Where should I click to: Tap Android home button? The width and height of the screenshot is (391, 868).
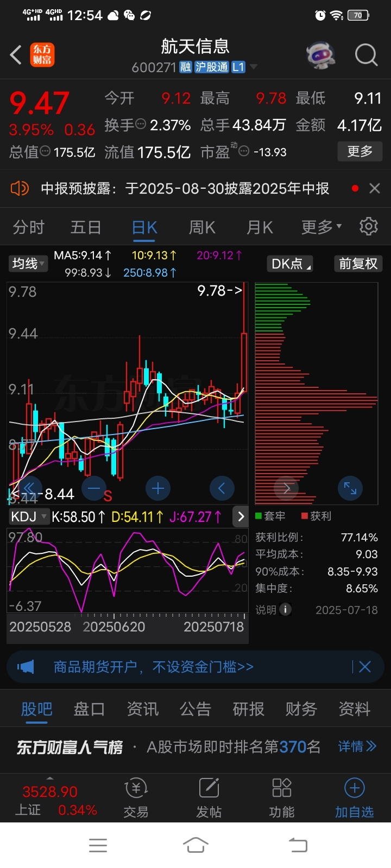tap(195, 845)
